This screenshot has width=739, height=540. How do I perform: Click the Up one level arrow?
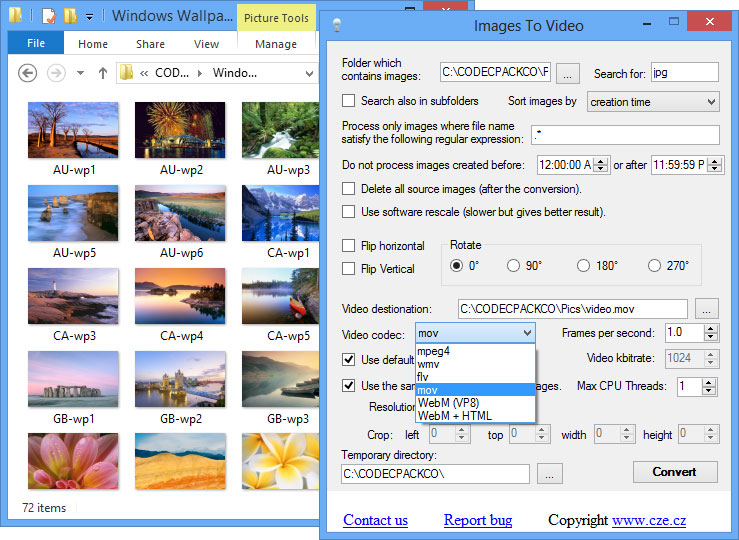(102, 73)
